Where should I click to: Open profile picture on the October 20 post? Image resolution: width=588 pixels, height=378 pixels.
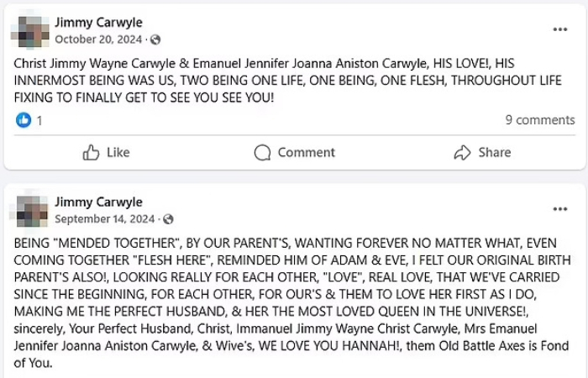[x=29, y=30]
